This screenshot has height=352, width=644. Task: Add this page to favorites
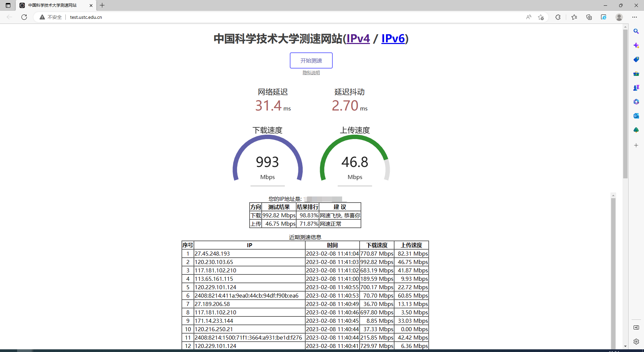pos(540,17)
